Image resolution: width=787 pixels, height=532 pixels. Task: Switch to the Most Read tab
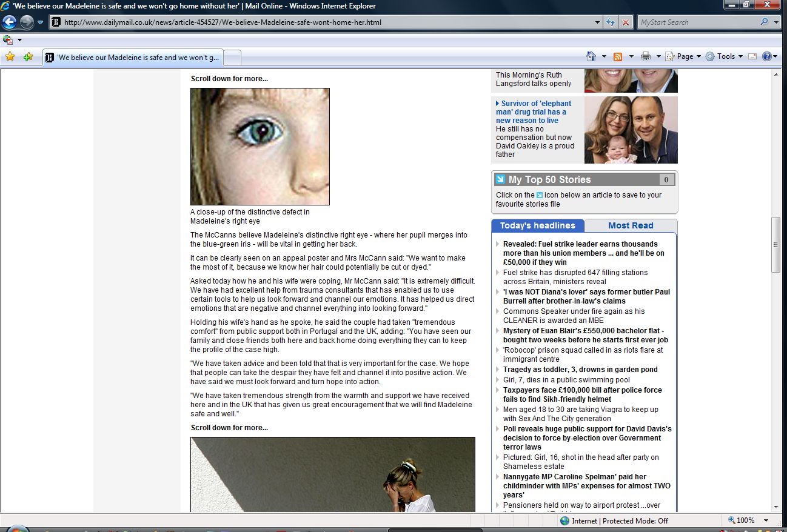point(630,225)
